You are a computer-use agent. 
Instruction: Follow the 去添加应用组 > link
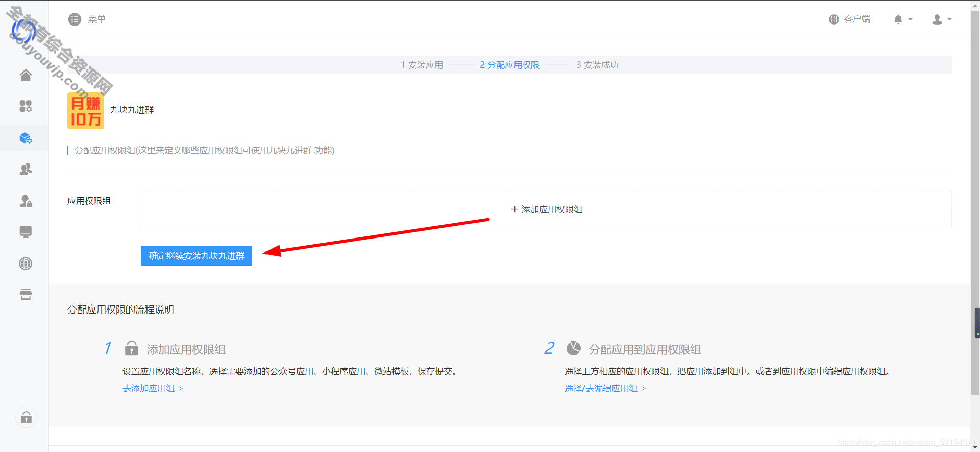pos(153,388)
